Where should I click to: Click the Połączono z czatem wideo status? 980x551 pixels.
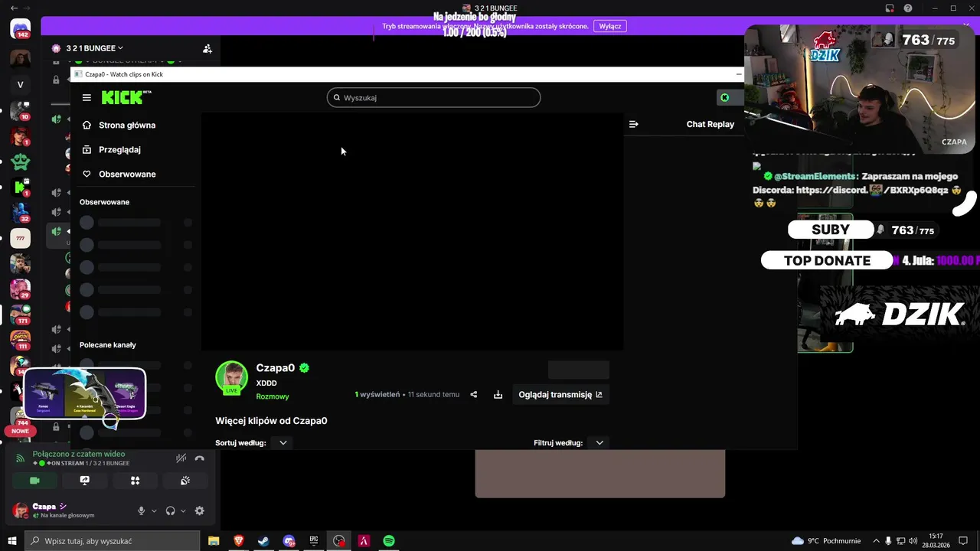[79, 454]
